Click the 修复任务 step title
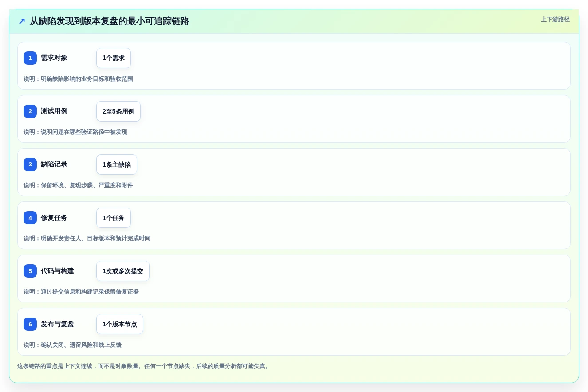 click(54, 218)
